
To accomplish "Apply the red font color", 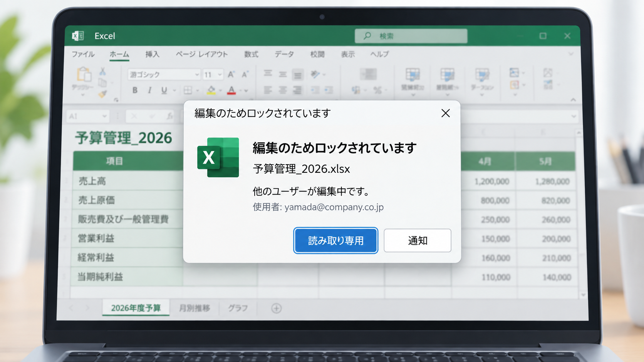I will [231, 90].
